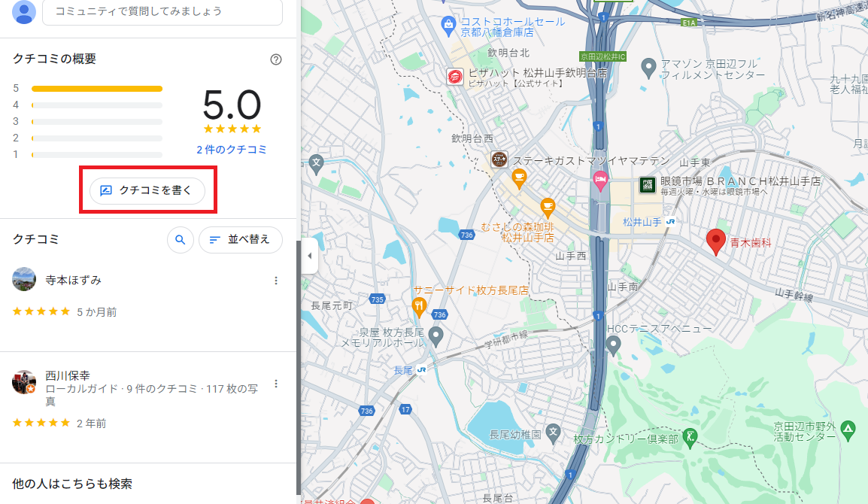
Task: Collapse the side panel with the chevron arrow
Action: [x=309, y=256]
